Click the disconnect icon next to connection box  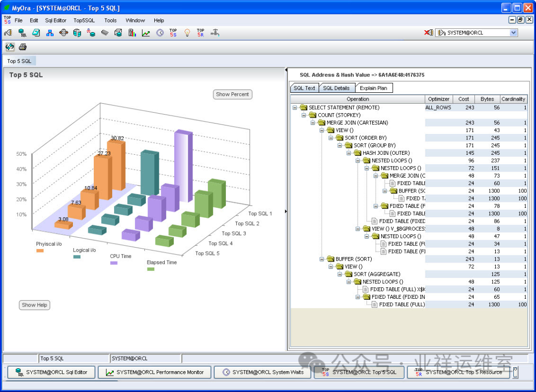tap(428, 33)
